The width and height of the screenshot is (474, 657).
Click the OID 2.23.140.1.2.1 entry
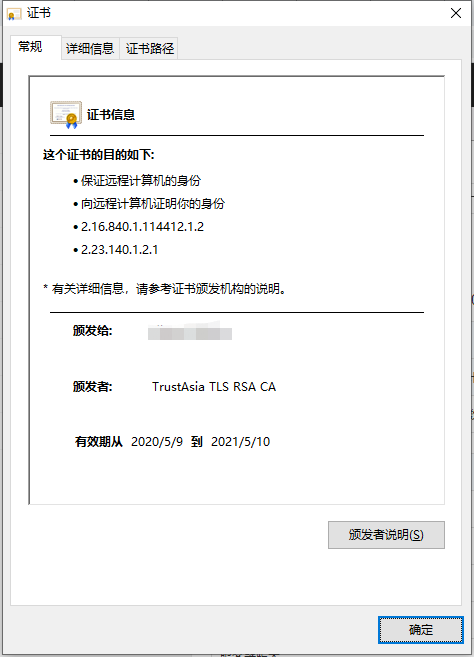pyautogui.click(x=119, y=250)
